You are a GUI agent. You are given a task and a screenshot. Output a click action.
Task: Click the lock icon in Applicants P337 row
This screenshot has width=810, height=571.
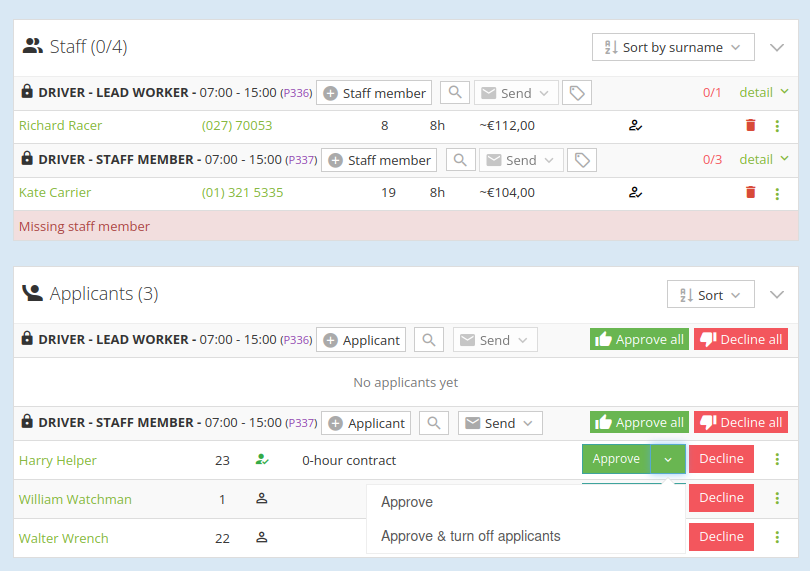click(27, 421)
